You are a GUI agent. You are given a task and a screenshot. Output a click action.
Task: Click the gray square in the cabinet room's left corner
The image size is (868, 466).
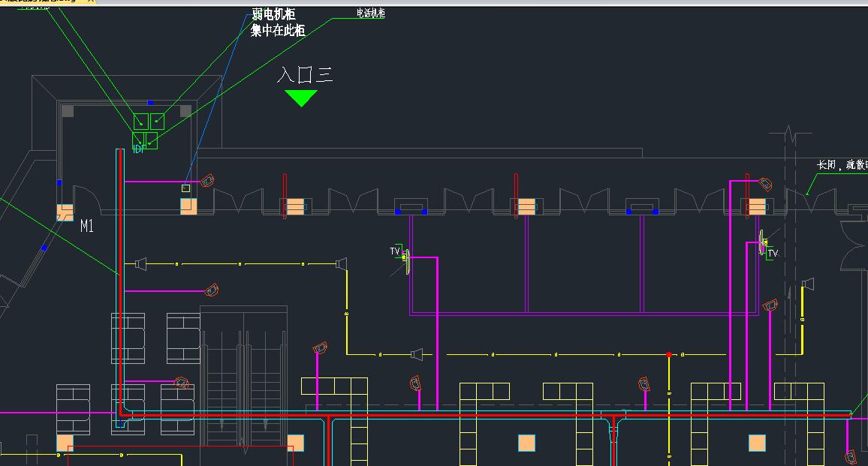tap(68, 111)
